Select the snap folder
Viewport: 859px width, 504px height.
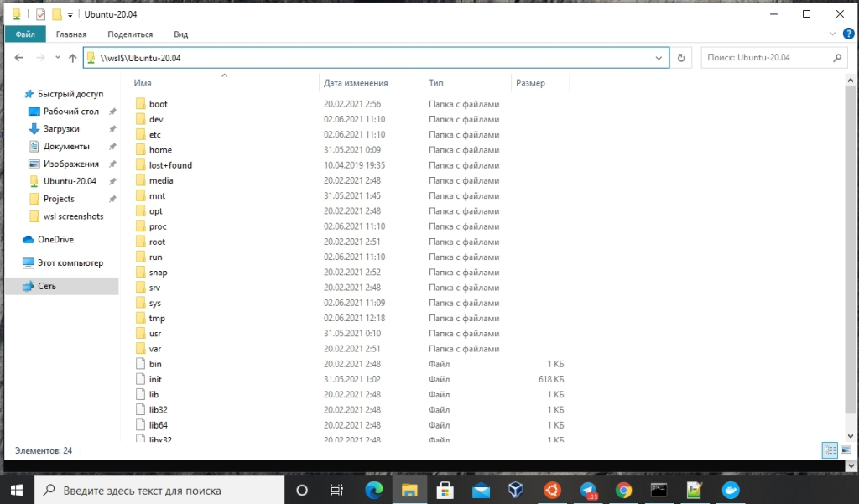[x=159, y=273]
